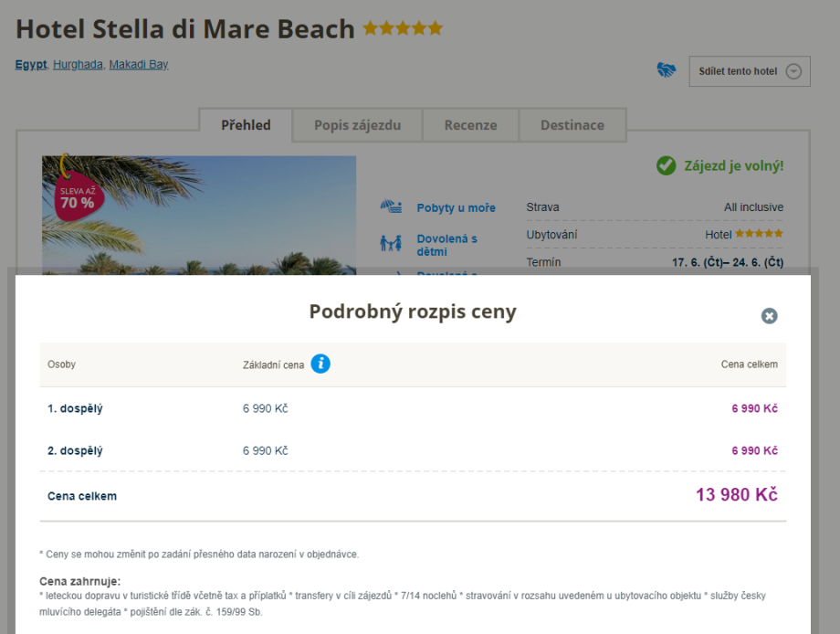The width and height of the screenshot is (840, 634).
Task: Click the gold stars beside the hotel title
Action: click(403, 29)
